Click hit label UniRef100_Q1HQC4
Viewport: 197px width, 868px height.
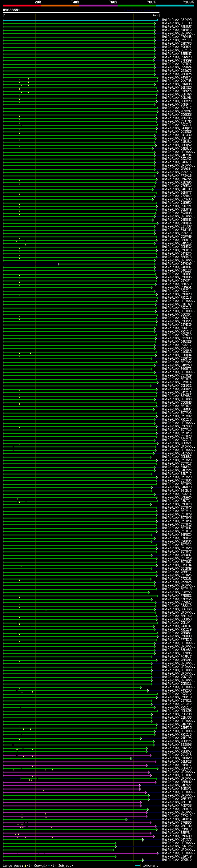177,223
